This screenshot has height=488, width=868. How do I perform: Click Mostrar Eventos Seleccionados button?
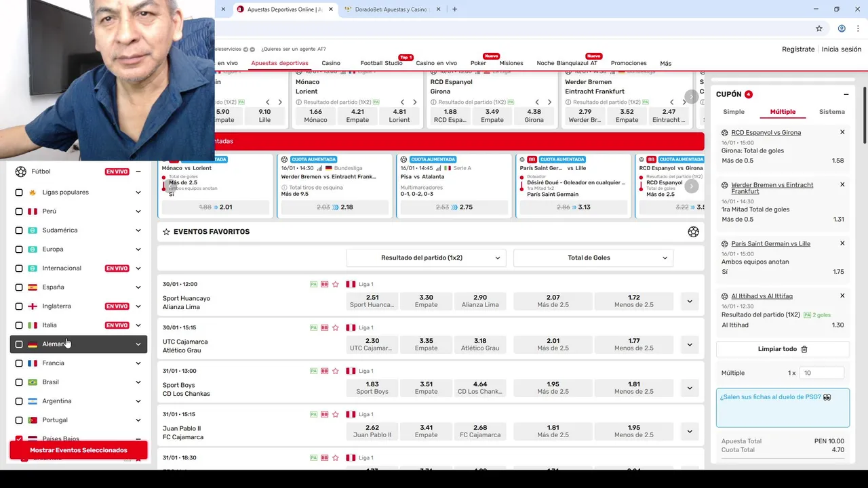(x=79, y=450)
